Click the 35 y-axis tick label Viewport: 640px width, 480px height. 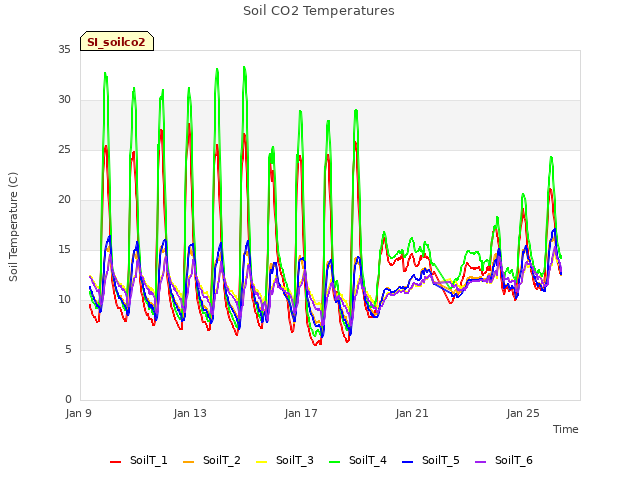click(x=64, y=50)
